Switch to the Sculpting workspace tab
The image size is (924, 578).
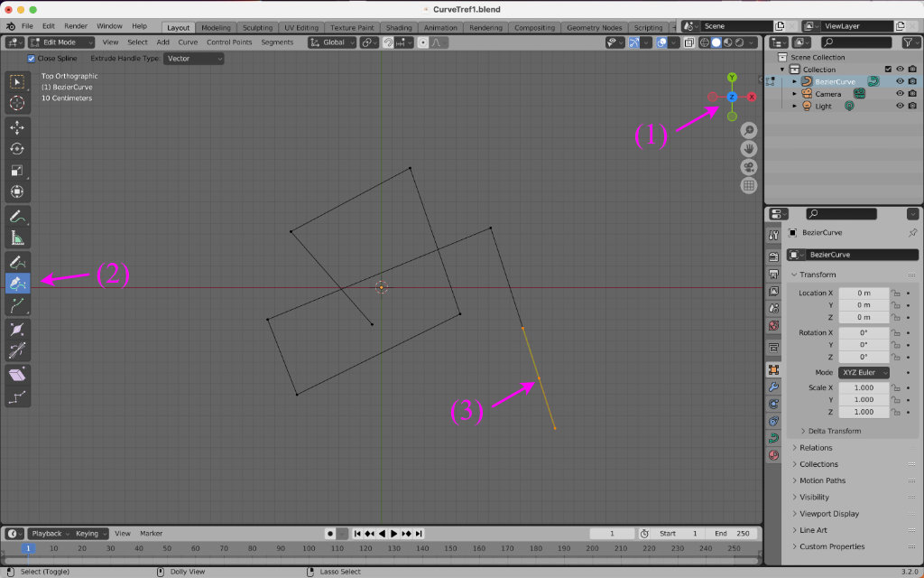(257, 28)
